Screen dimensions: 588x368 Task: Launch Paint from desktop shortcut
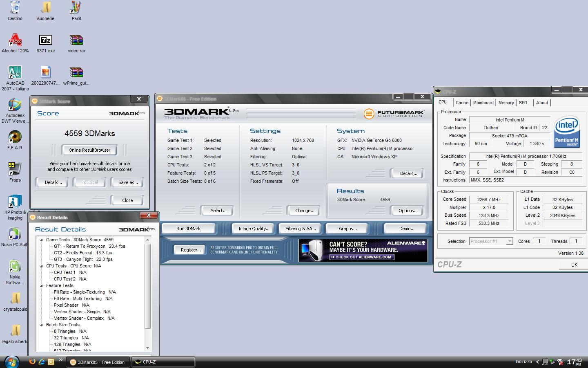pos(76,7)
